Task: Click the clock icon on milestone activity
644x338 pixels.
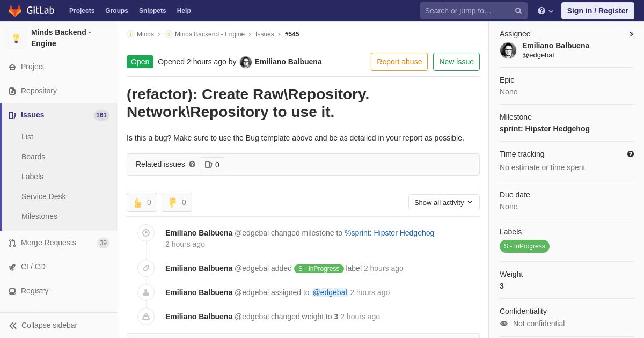Action: click(146, 233)
